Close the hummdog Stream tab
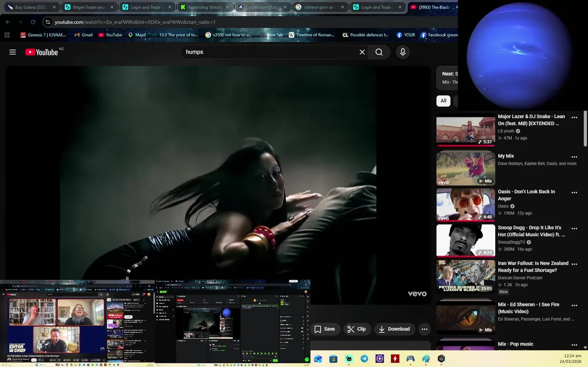Screen dimensions: 588x367 (x=227, y=7)
